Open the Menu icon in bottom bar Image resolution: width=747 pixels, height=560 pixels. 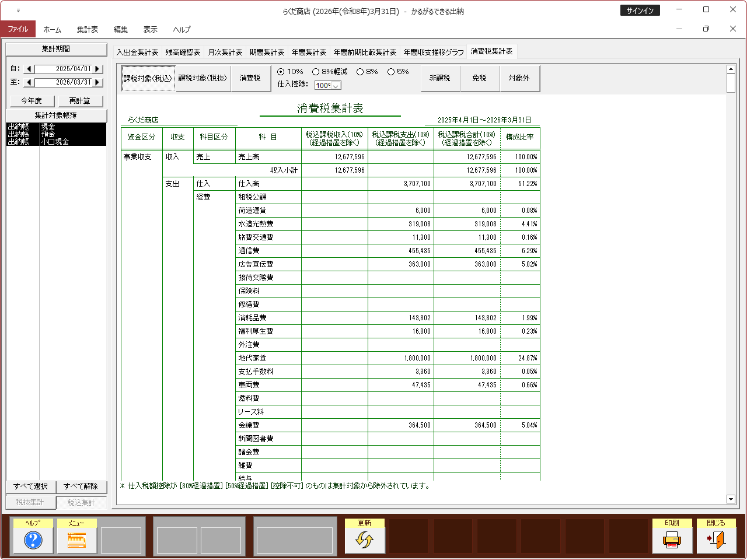coord(77,540)
